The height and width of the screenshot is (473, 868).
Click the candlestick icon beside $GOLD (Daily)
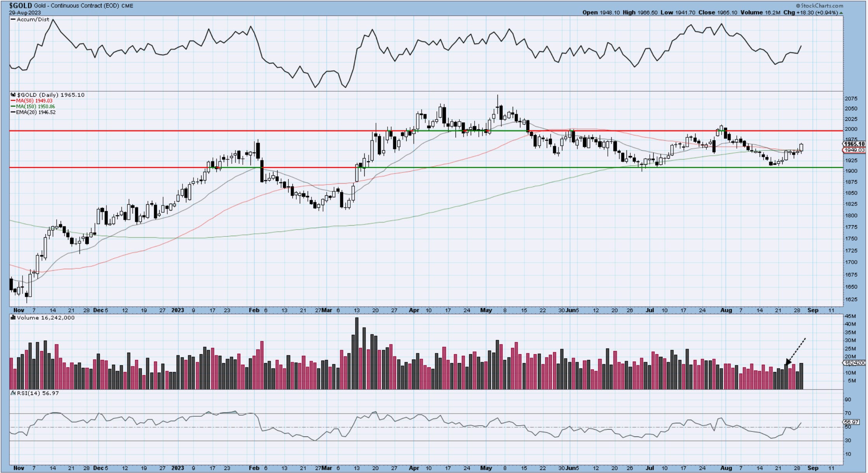[x=13, y=95]
